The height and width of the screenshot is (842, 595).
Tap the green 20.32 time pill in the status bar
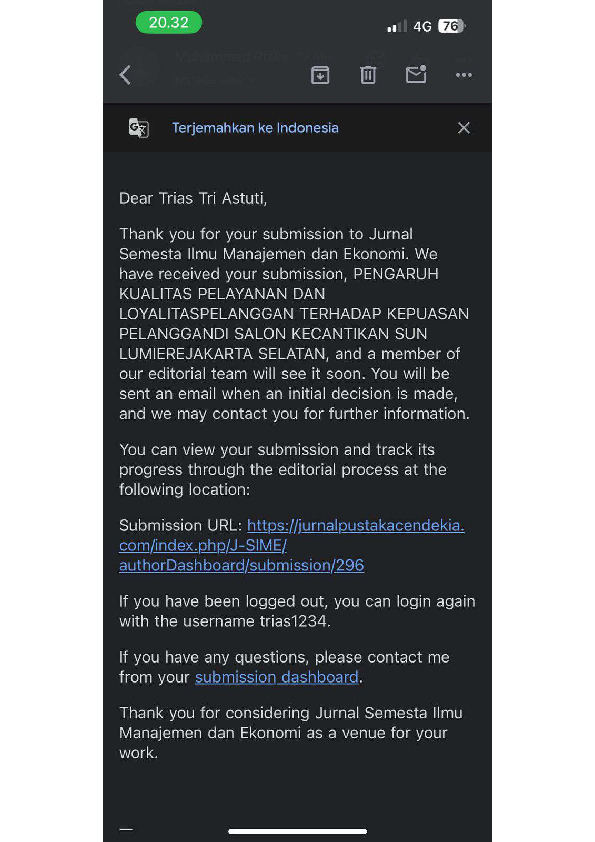(x=169, y=23)
